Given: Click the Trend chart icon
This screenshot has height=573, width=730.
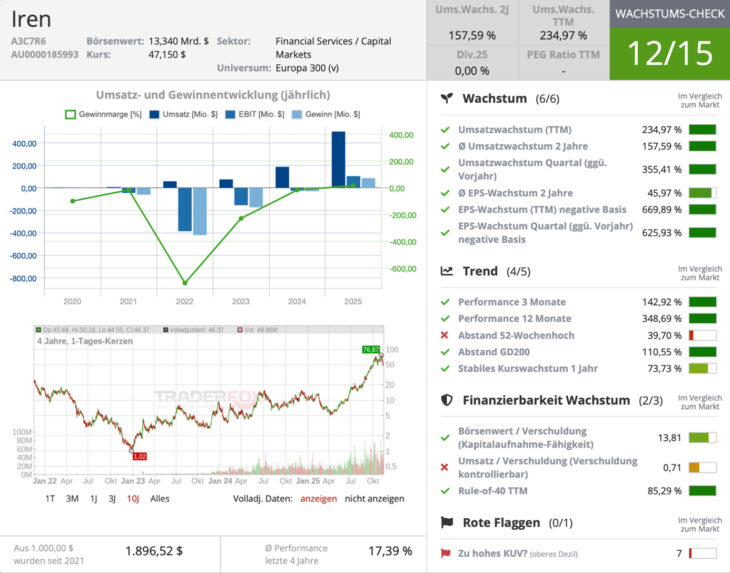Looking at the screenshot, I should [448, 271].
